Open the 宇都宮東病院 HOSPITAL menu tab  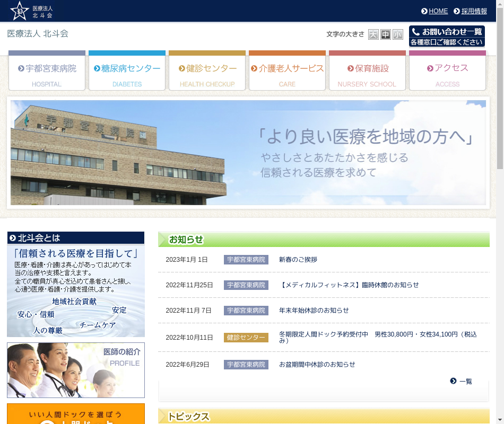tap(47, 71)
